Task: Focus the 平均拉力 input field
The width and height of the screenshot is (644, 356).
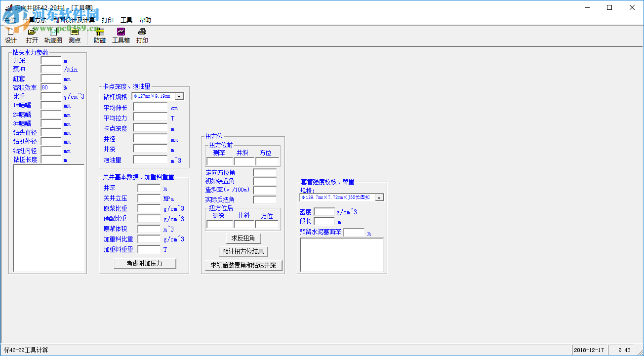Action: click(150, 118)
